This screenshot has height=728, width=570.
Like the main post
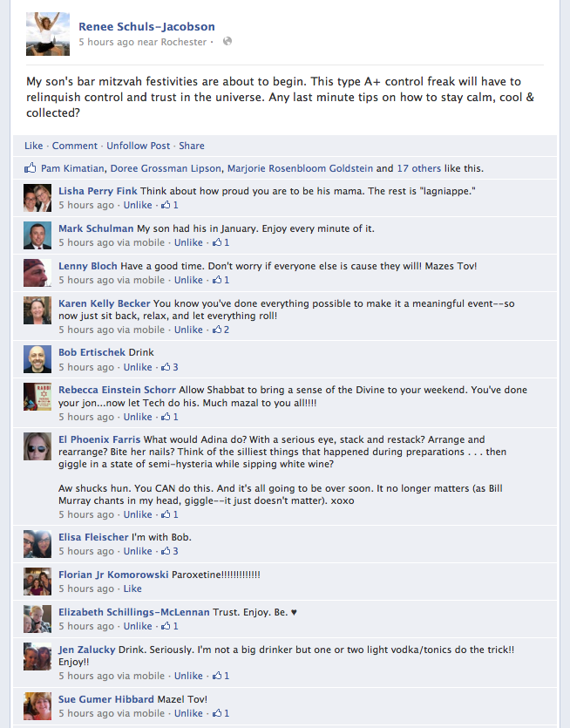tap(33, 146)
